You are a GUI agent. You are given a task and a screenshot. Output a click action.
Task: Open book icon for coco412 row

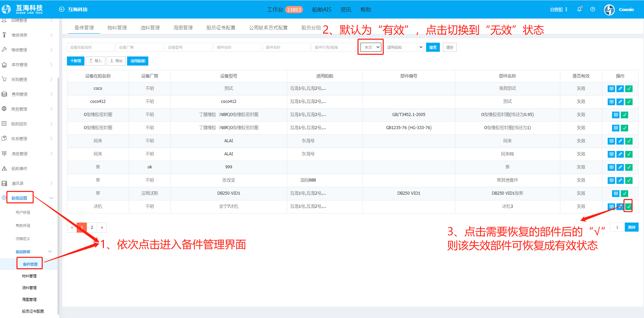(611, 102)
